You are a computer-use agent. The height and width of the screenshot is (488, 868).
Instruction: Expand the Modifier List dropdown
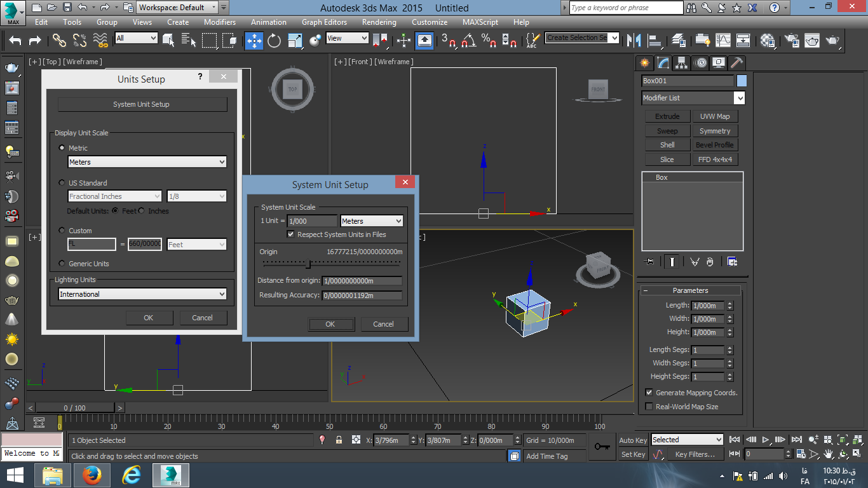click(693, 98)
